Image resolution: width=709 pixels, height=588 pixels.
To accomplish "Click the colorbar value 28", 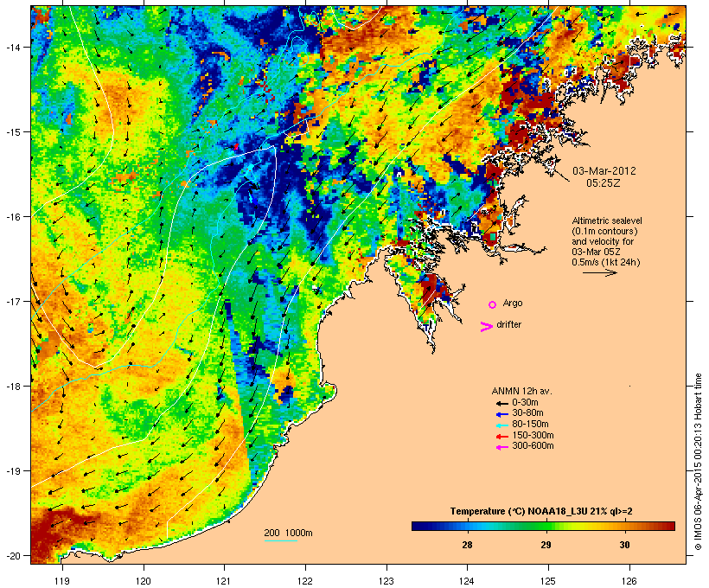I will (467, 545).
